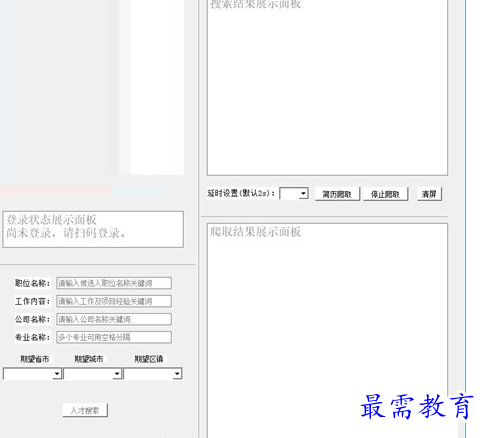
Task: Open the 延时设置 delay dropdown
Action: pos(294,193)
